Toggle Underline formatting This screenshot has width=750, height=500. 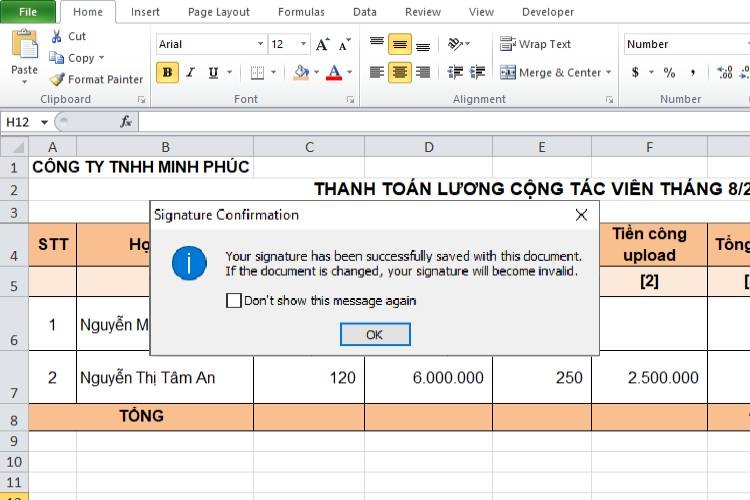213,73
